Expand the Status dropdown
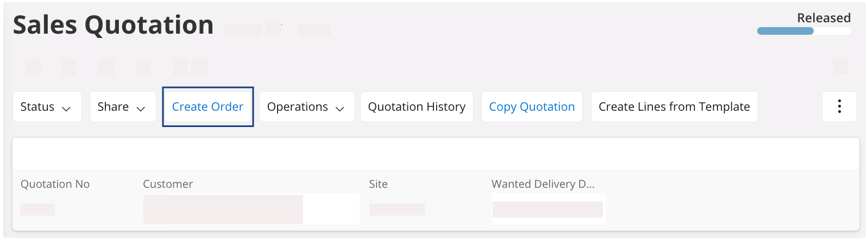 click(47, 107)
